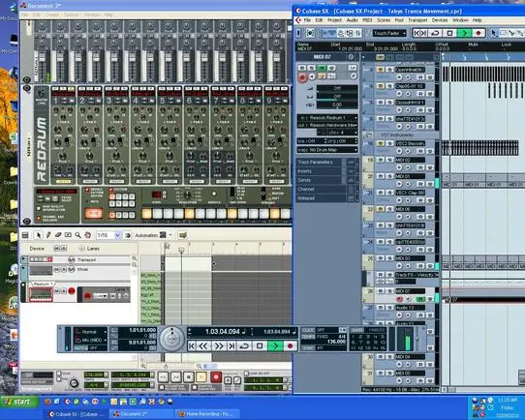Select the pencil tool in Reason sequencer
This screenshot has height=420, width=525.
click(x=48, y=235)
